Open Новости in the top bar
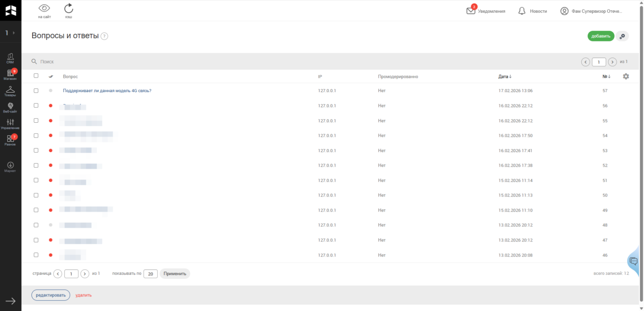Viewport: 644px width, 311px height. (533, 11)
